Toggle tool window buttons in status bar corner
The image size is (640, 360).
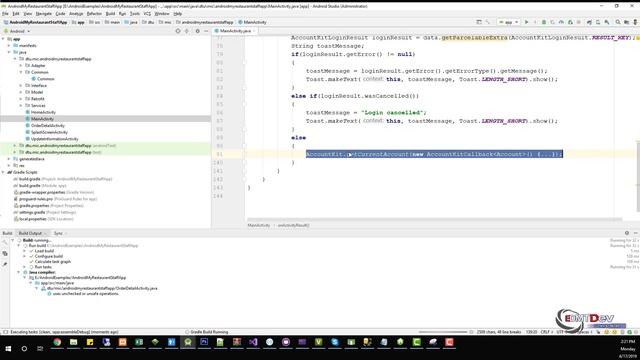click(x=5, y=332)
